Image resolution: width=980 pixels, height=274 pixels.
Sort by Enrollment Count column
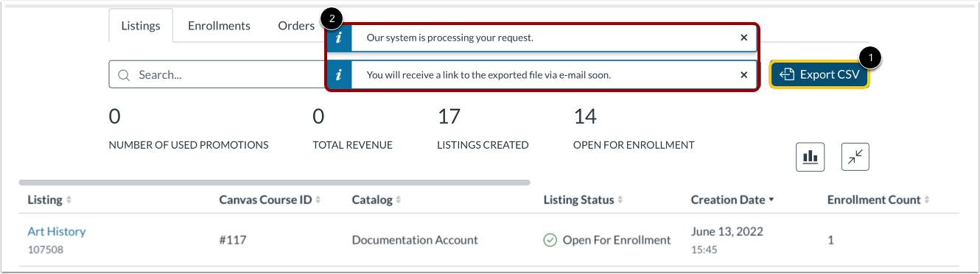(x=878, y=200)
